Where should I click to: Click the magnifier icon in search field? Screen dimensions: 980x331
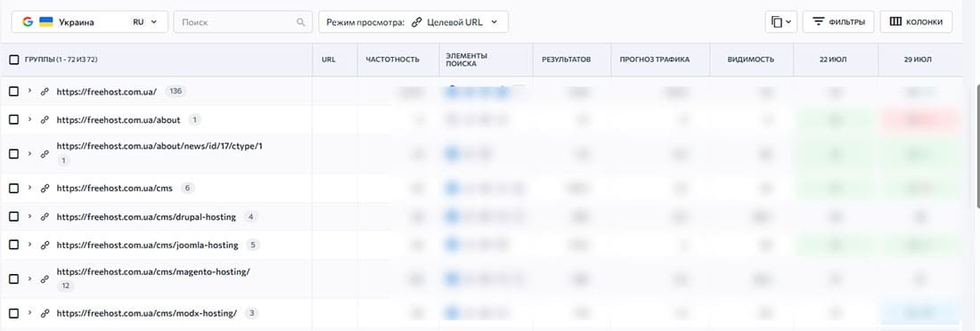(x=300, y=22)
